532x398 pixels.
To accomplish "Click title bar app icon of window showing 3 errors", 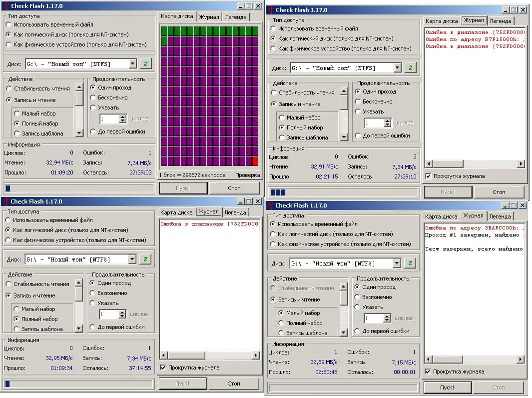I will (x=271, y=10).
